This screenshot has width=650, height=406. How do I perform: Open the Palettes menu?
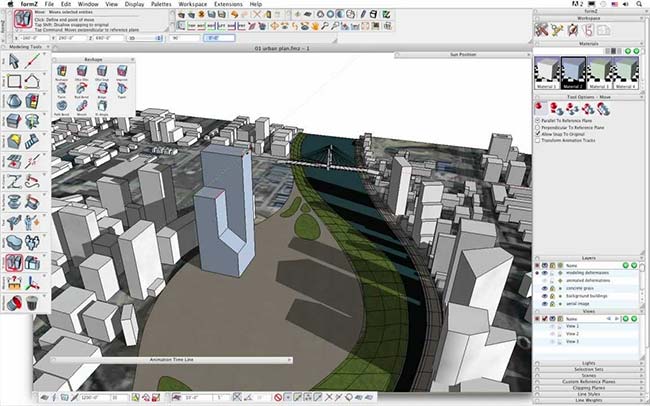[x=161, y=4]
